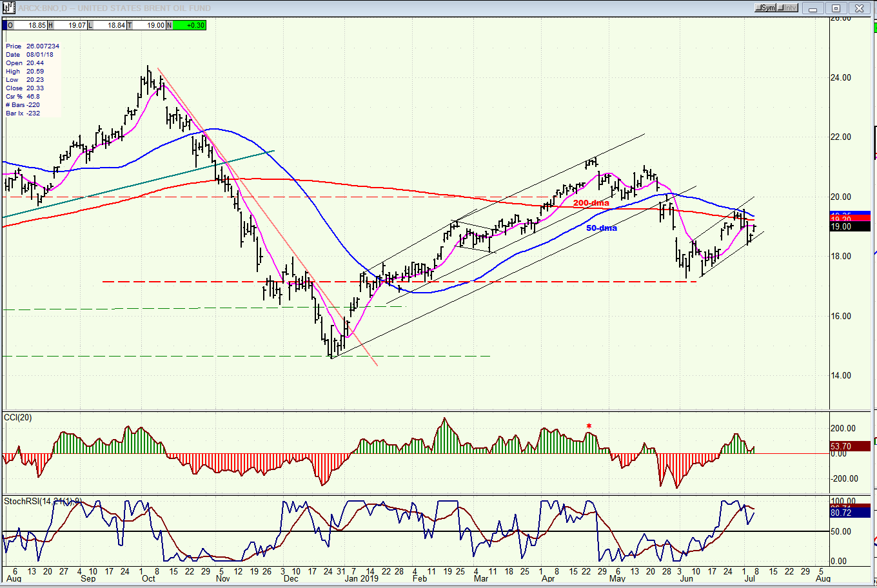Click the StochRSI indicator label
This screenshot has height=588, width=877.
tap(43, 502)
